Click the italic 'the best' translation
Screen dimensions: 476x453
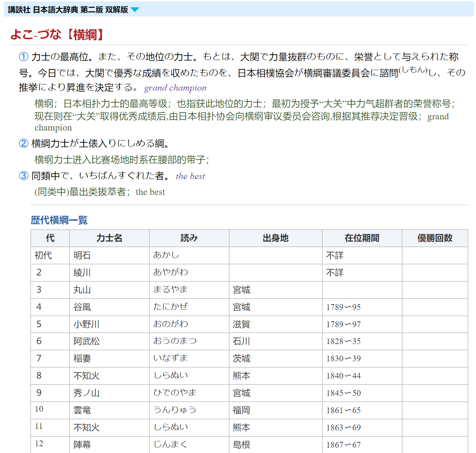click(191, 176)
